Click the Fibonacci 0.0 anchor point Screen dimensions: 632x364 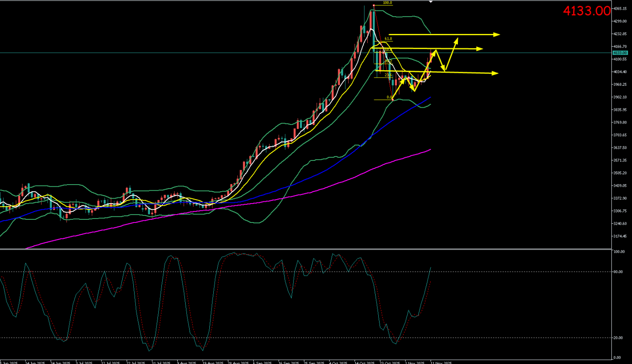pos(393,100)
